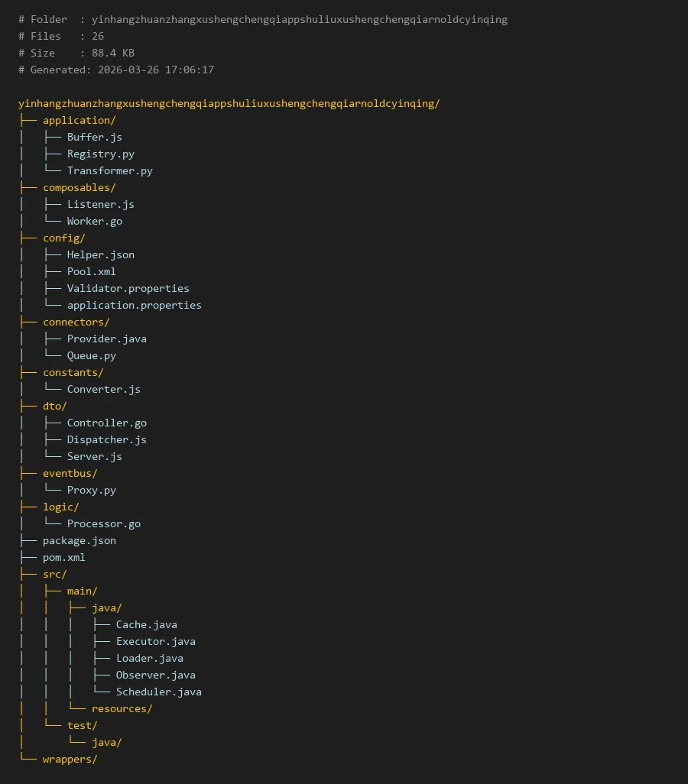Click the resources/ folder
This screenshot has height=784, width=688.
122,708
